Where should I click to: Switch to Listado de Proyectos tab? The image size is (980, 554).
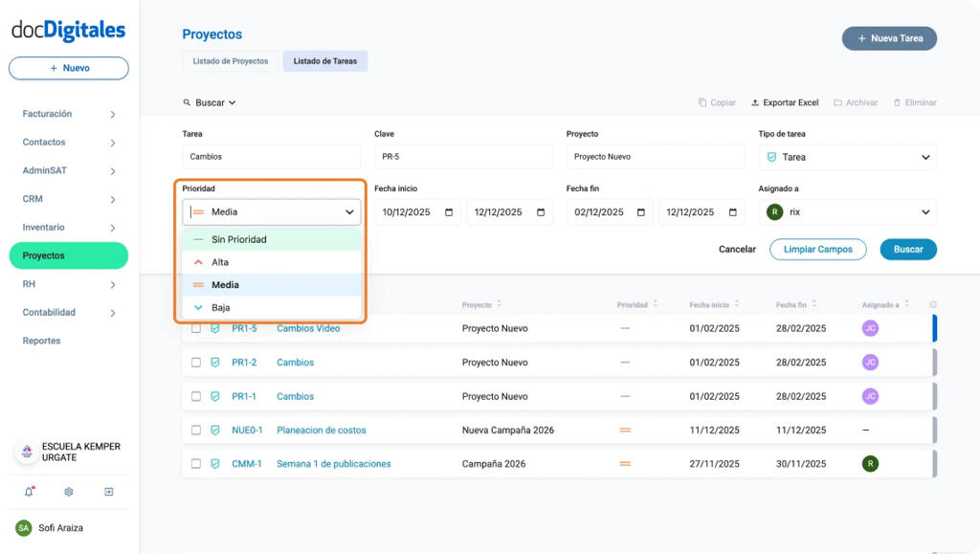click(x=230, y=61)
